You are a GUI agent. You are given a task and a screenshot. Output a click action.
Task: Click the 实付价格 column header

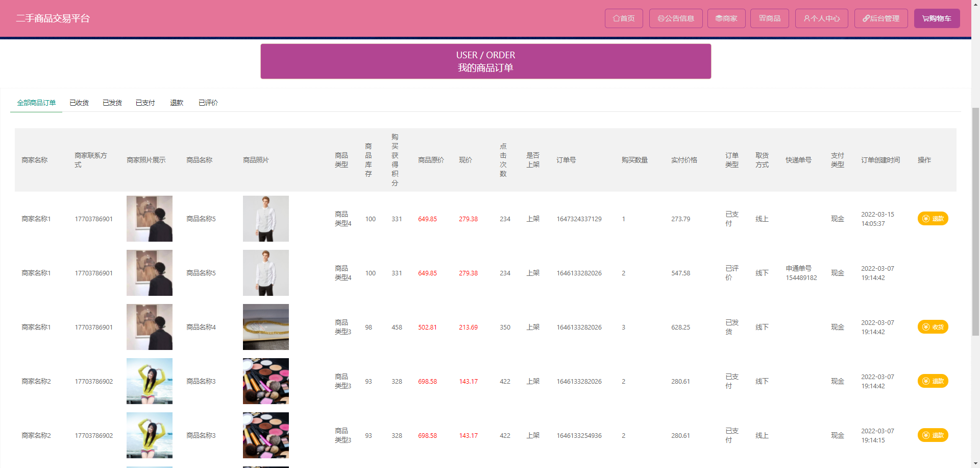(x=684, y=160)
